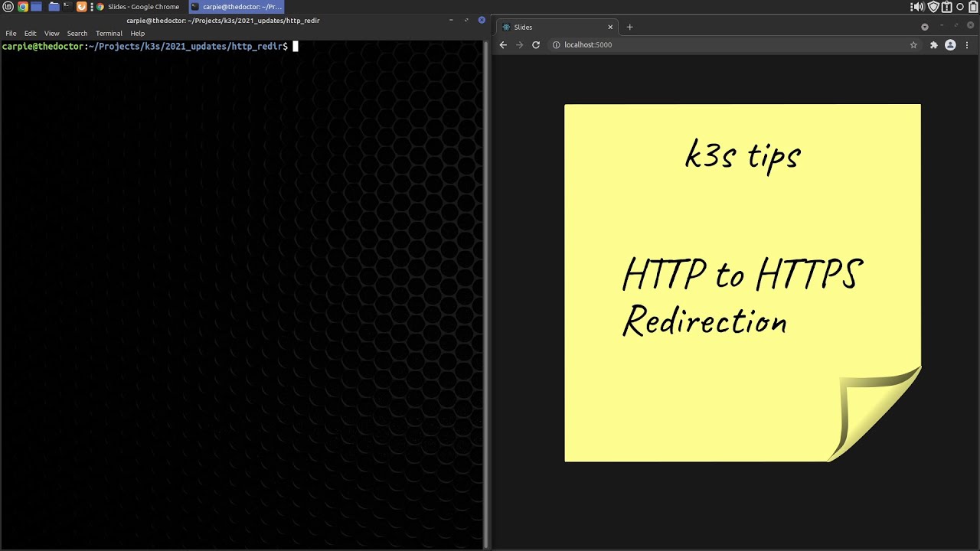Click the terminal title bar path text
The width and height of the screenshot is (980, 551).
[223, 21]
